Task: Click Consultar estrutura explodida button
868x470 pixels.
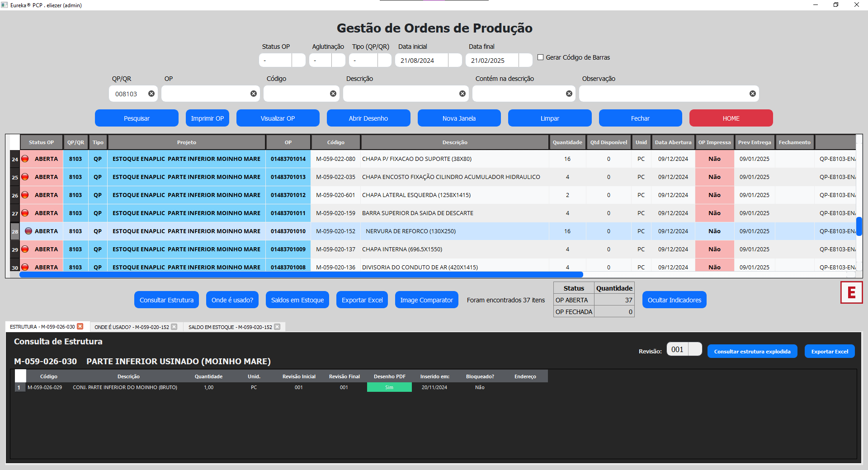Action: tap(752, 351)
